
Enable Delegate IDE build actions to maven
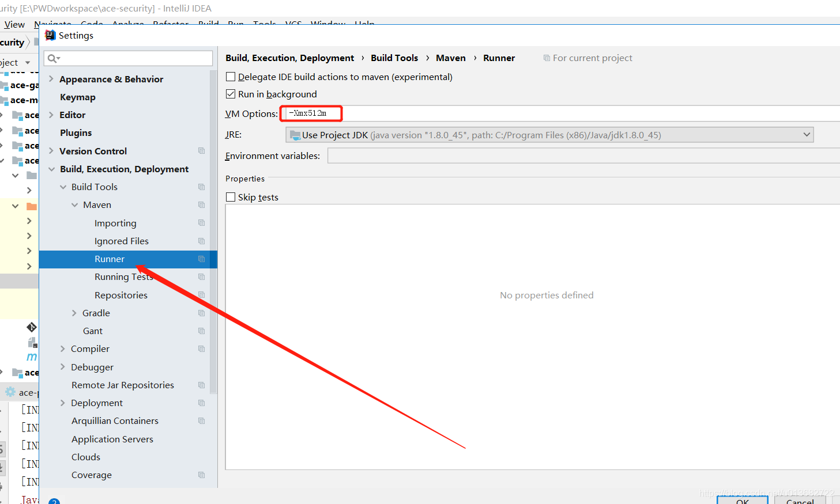click(x=231, y=77)
